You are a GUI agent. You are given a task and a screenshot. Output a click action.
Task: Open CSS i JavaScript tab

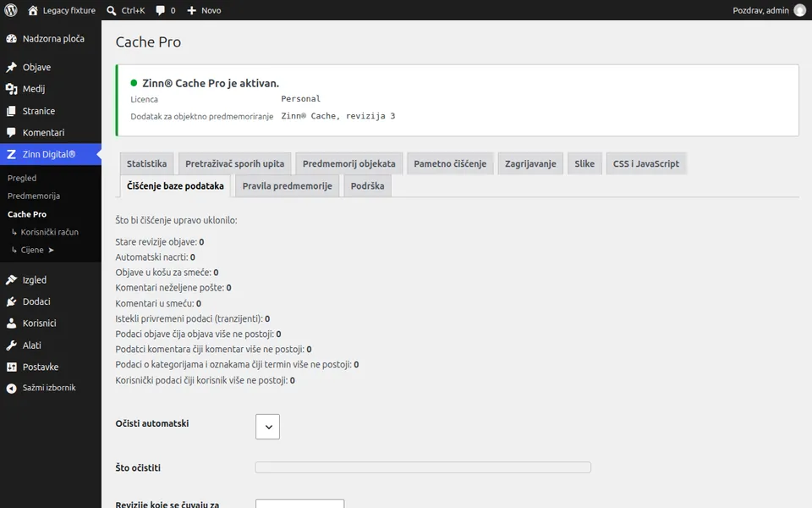pyautogui.click(x=646, y=163)
